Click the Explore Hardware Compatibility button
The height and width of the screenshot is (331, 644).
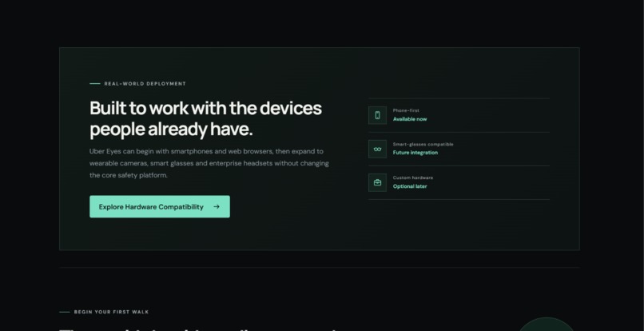[x=160, y=206]
